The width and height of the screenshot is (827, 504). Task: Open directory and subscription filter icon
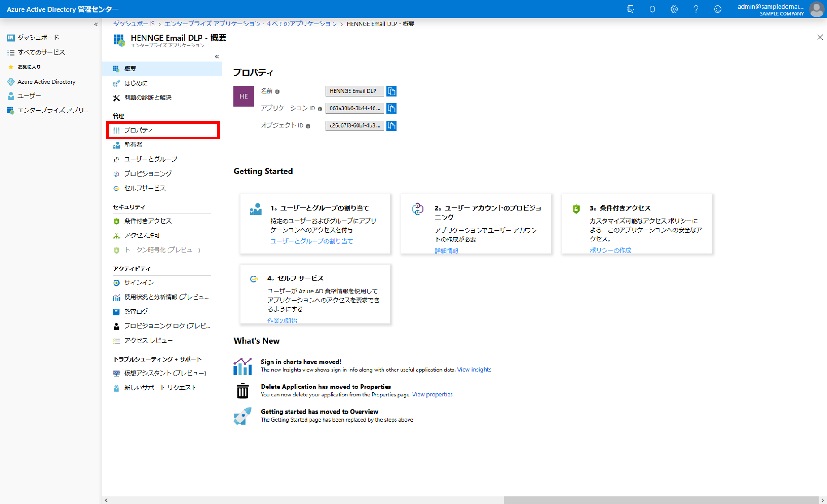630,9
